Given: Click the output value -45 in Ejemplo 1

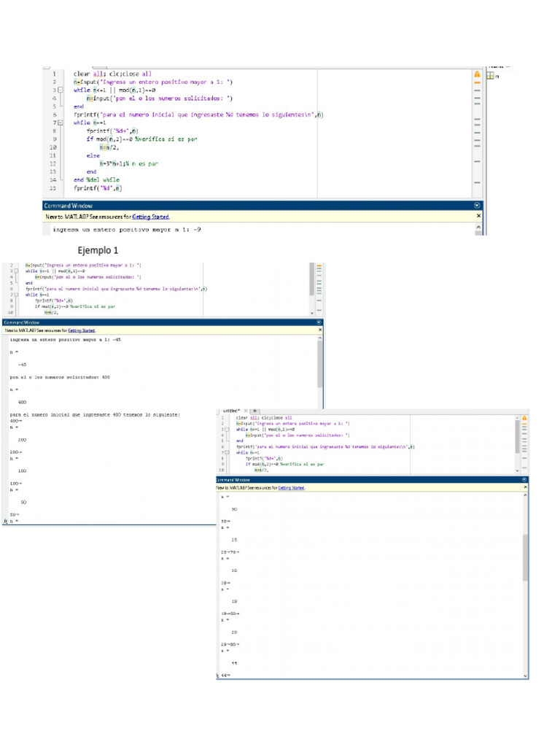Looking at the screenshot, I should (22, 365).
